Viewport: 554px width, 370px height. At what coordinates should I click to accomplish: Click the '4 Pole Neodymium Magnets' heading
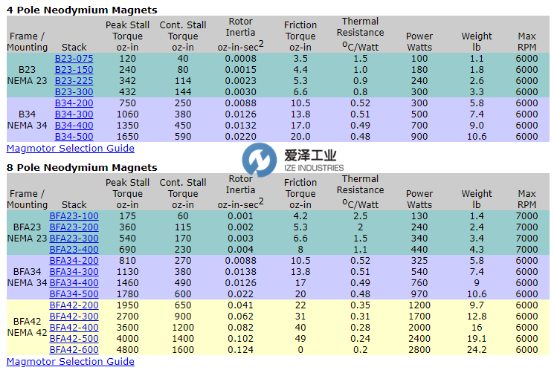(x=82, y=10)
